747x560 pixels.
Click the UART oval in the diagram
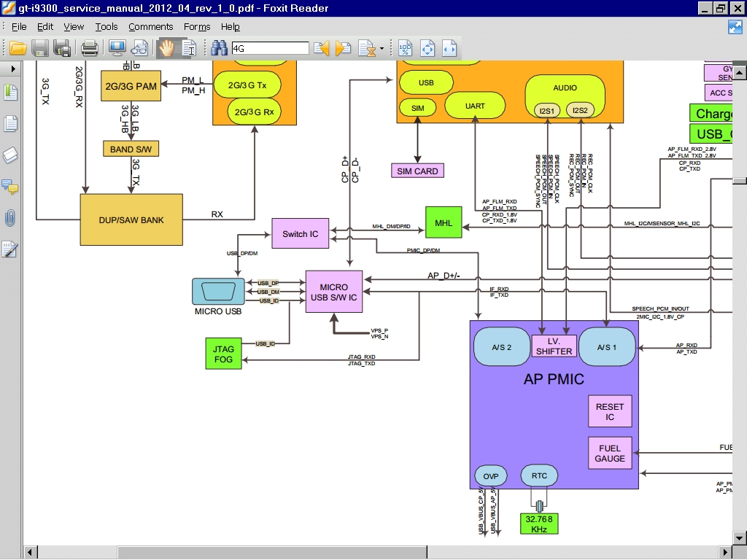tap(475, 106)
